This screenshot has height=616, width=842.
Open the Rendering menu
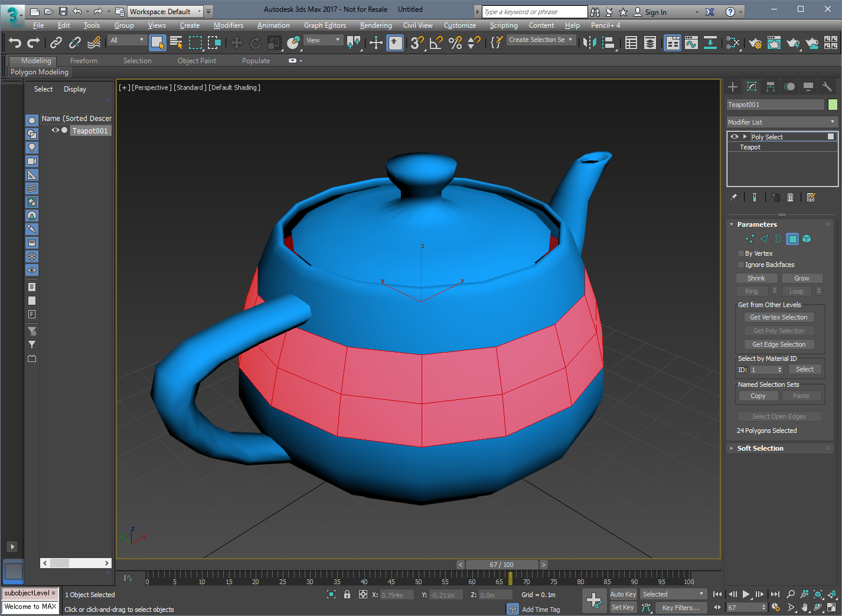[x=376, y=25]
